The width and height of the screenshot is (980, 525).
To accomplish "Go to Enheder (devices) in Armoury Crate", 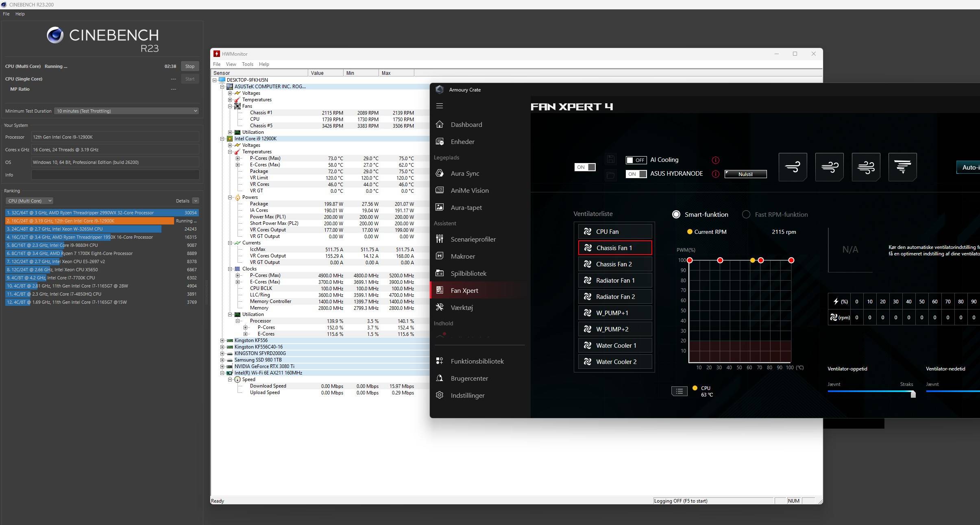I will [x=462, y=142].
